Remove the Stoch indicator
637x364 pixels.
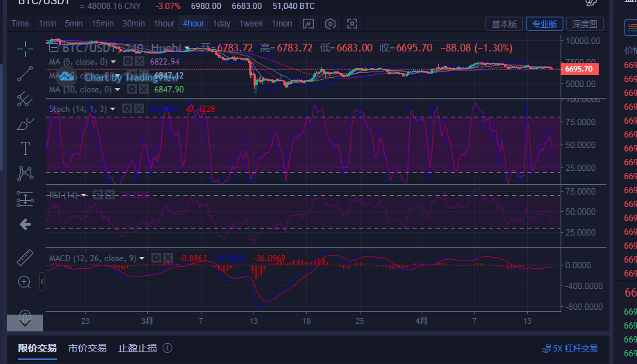tap(138, 108)
